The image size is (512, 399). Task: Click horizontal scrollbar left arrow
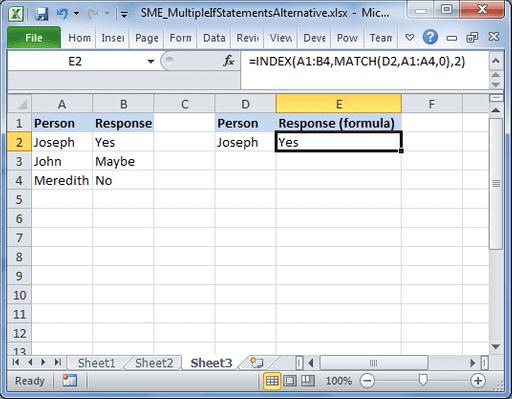(x=311, y=363)
